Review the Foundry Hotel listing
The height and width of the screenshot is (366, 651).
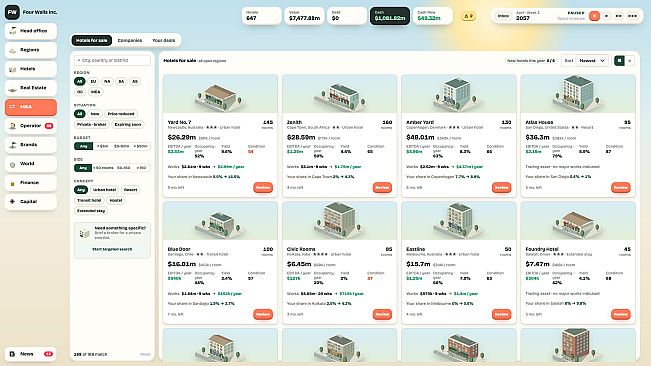621,314
